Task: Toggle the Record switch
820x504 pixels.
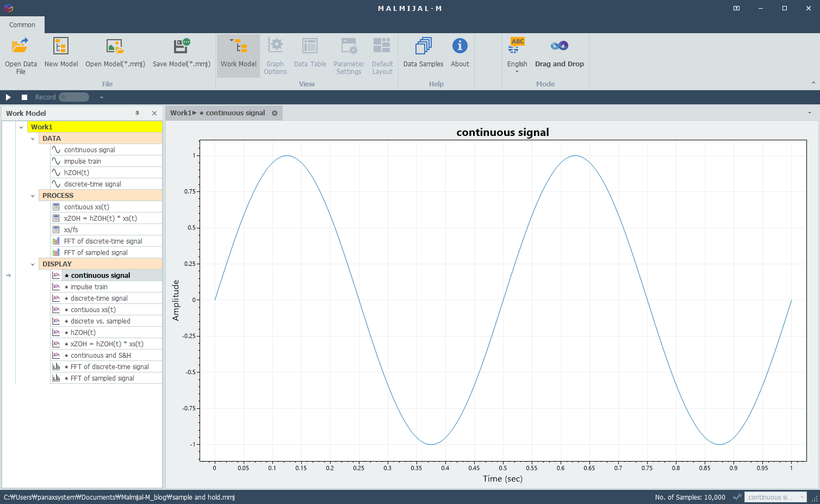Action: tap(74, 97)
